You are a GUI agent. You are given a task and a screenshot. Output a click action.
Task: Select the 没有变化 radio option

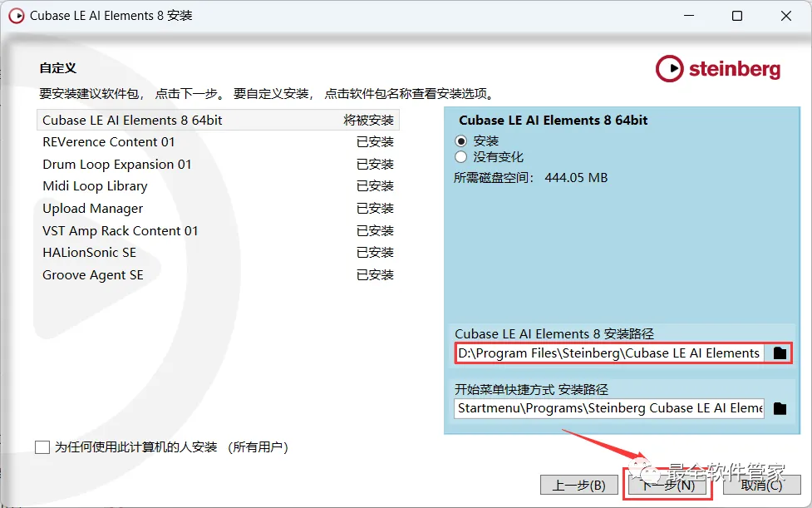[x=461, y=157]
